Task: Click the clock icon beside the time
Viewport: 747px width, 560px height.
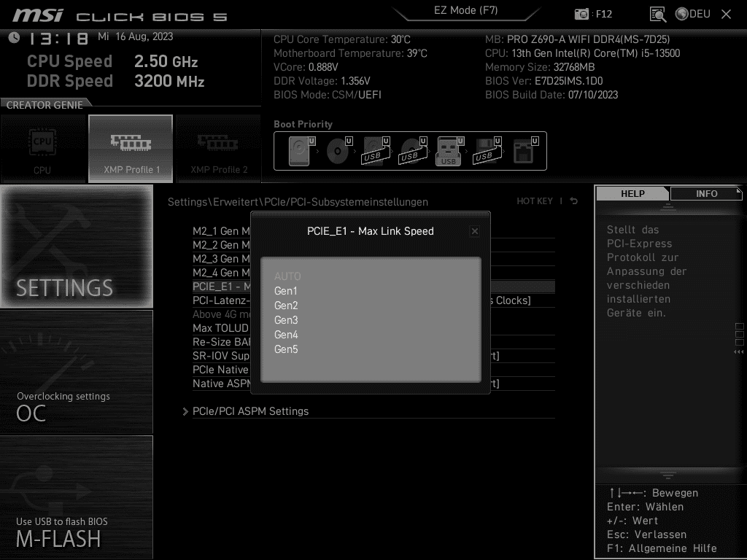Action: [15, 38]
